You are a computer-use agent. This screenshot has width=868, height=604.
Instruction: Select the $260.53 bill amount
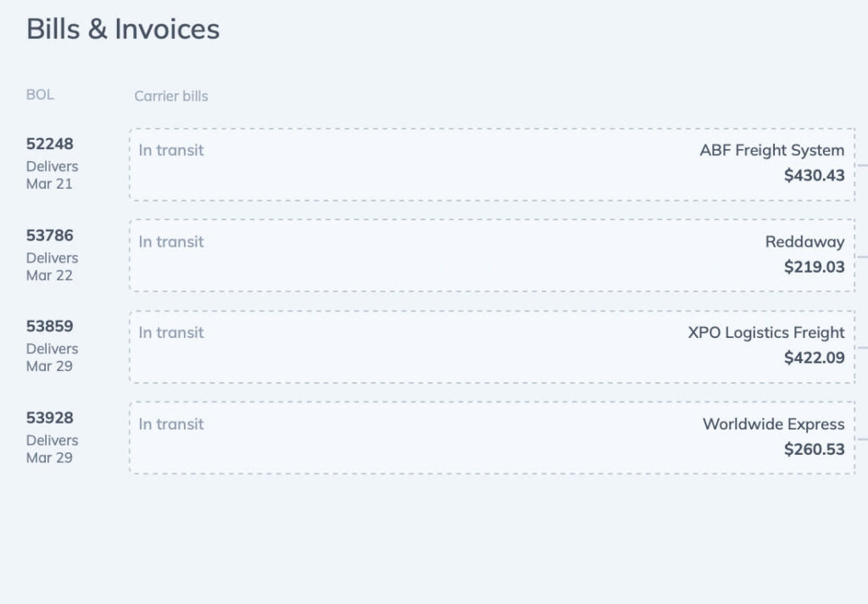pos(814,449)
